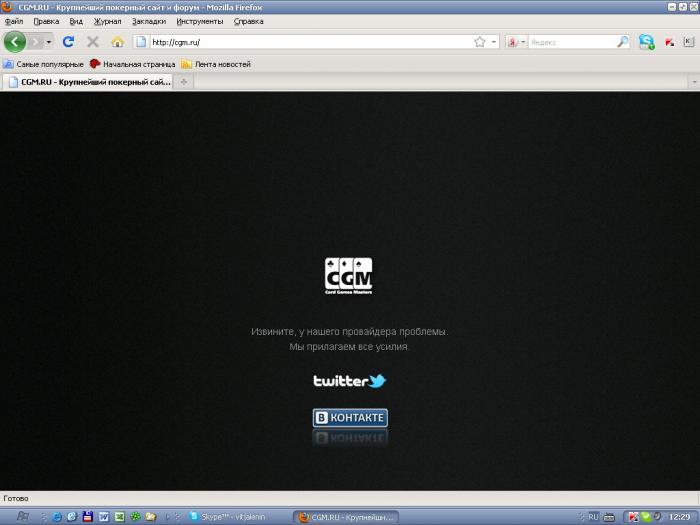Click the magnifying glass search icon
700x525 pixels.
point(622,42)
